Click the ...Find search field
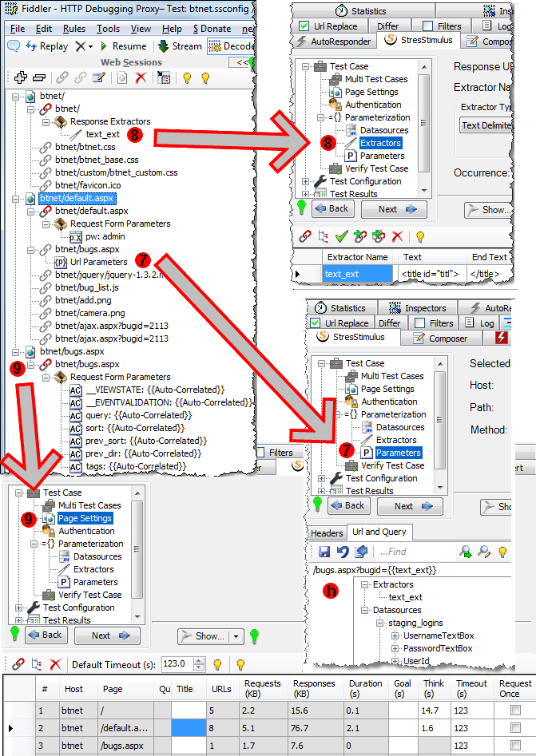 coord(415,552)
